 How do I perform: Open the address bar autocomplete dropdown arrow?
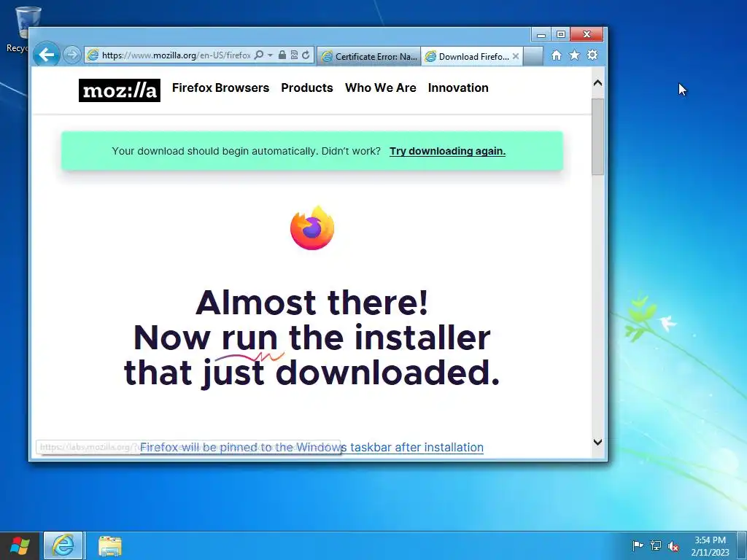[270, 55]
